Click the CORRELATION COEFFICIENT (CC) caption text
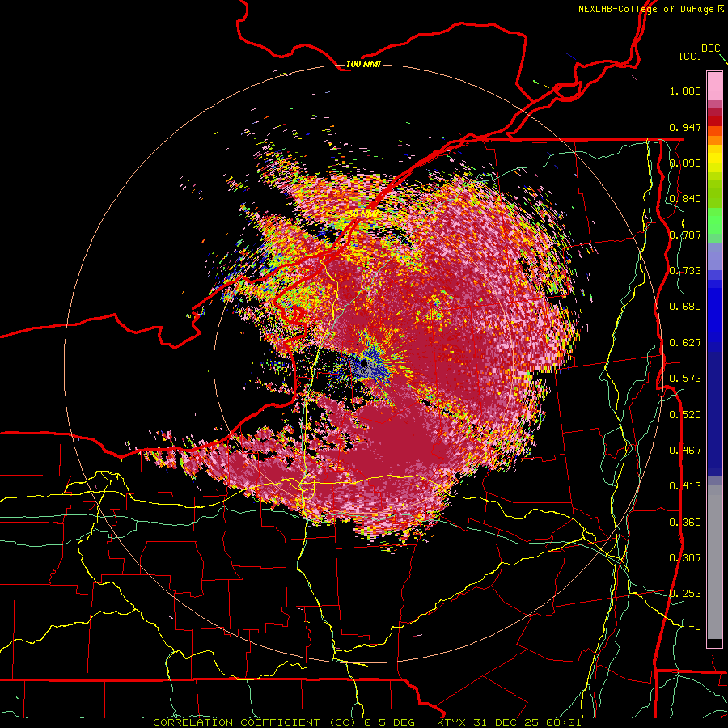728x728 pixels. coord(256,722)
